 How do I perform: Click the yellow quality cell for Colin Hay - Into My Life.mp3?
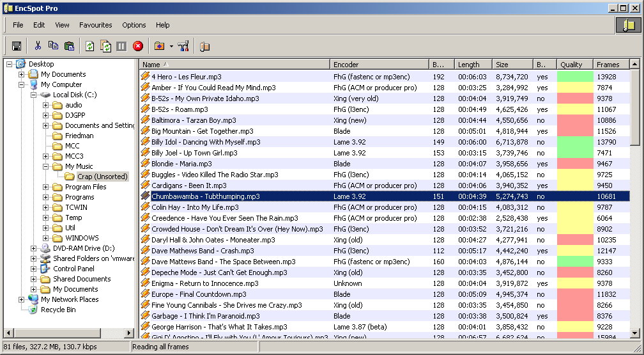pos(575,207)
